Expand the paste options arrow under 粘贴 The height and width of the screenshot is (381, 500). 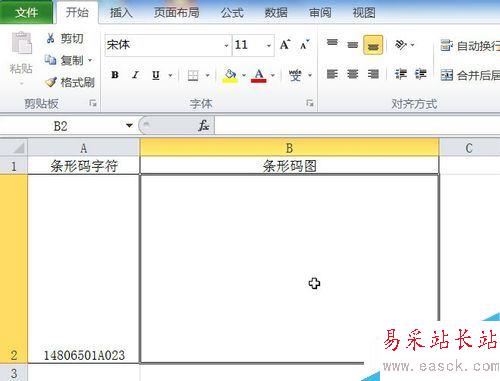[x=21, y=83]
